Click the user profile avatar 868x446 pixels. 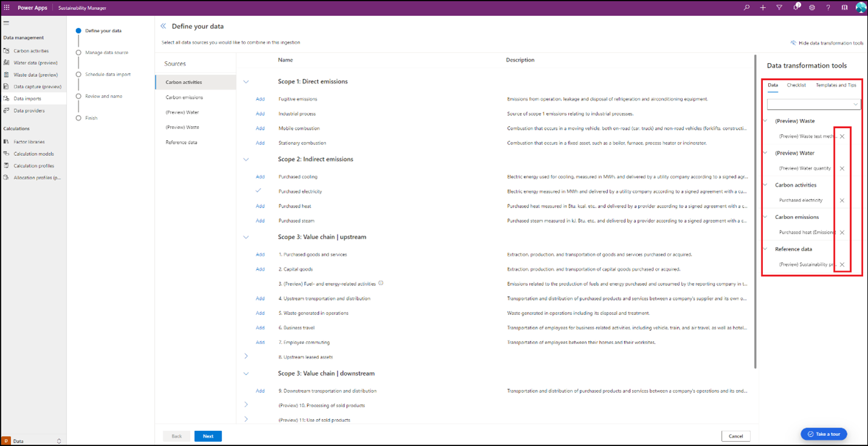coord(861,8)
